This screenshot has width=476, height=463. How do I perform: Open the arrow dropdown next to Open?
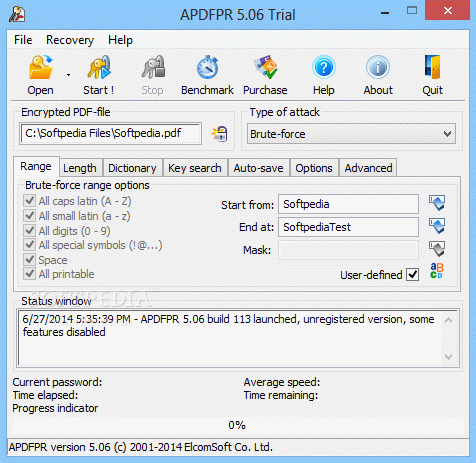(x=68, y=75)
